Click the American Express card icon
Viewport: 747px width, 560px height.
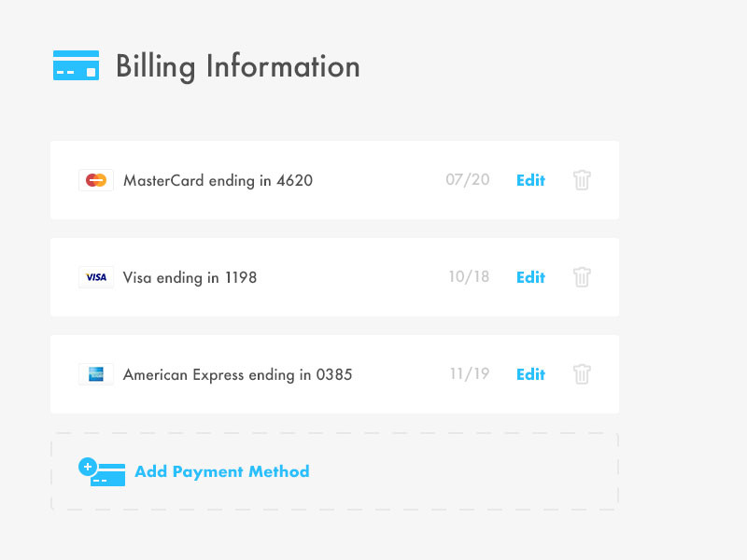pyautogui.click(x=96, y=374)
